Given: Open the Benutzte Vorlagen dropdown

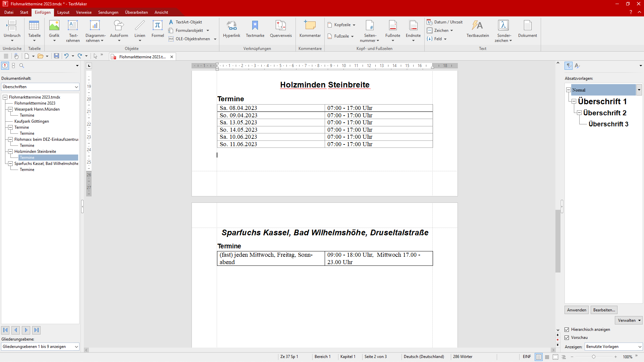Looking at the screenshot, I should click(x=614, y=347).
